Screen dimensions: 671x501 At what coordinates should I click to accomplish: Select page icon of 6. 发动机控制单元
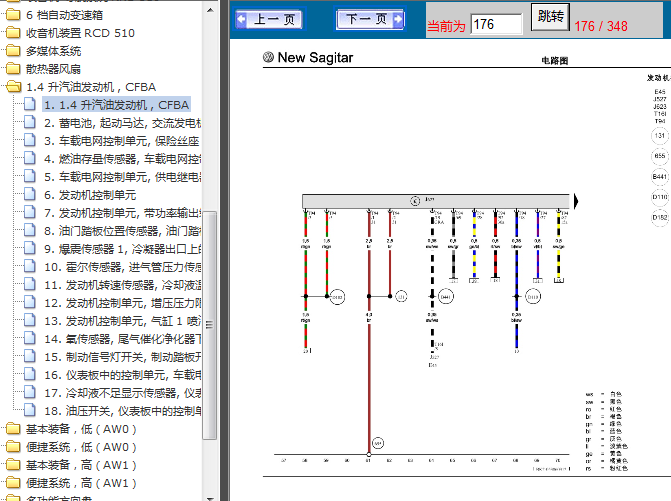tap(30, 194)
